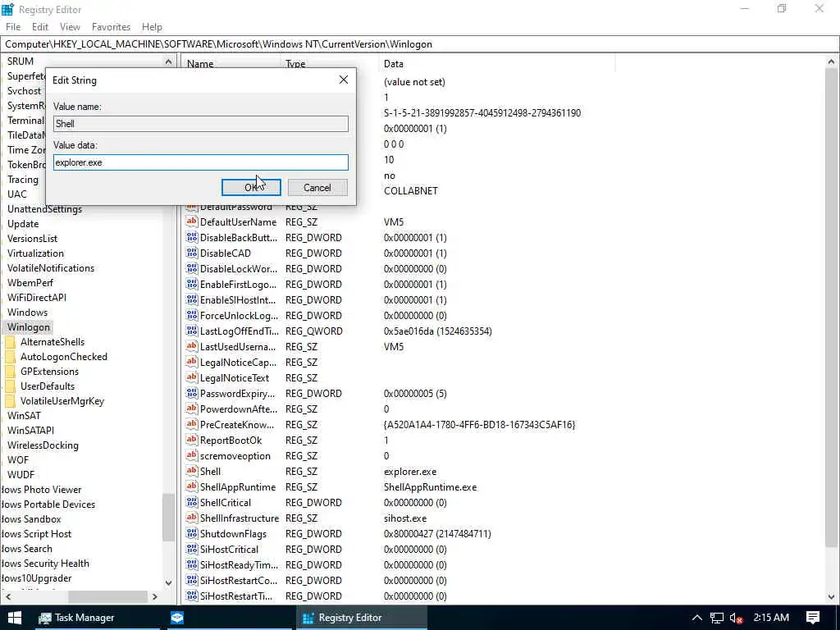Open the File menu
Viewport: 840px width, 630px height.
pyautogui.click(x=13, y=27)
